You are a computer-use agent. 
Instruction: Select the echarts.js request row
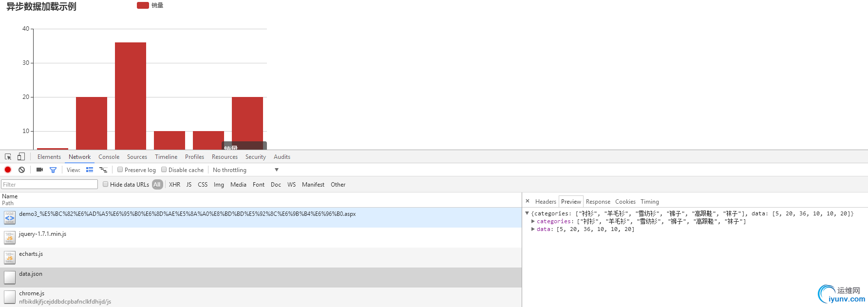coord(261,257)
